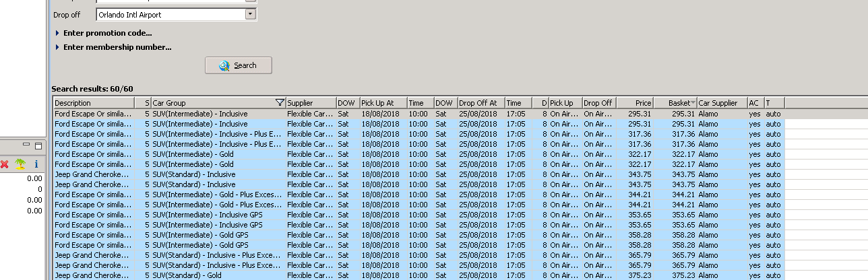Click the blue info icon
This screenshot has width=868, height=280.
[x=36, y=164]
